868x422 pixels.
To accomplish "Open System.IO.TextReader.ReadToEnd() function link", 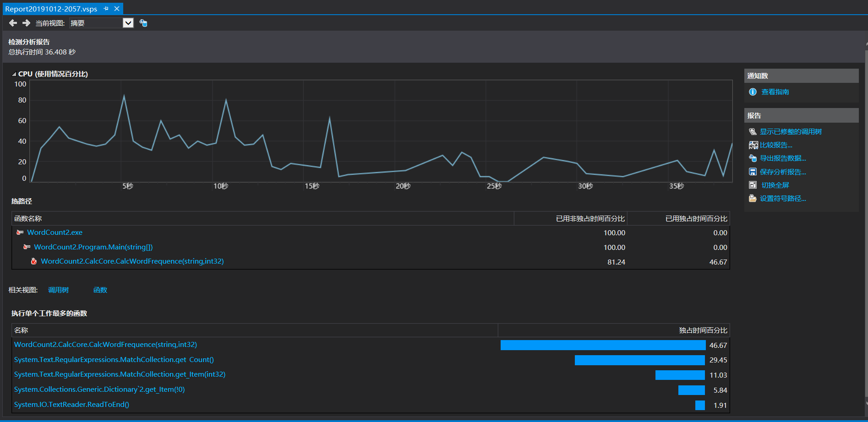I will (x=72, y=405).
